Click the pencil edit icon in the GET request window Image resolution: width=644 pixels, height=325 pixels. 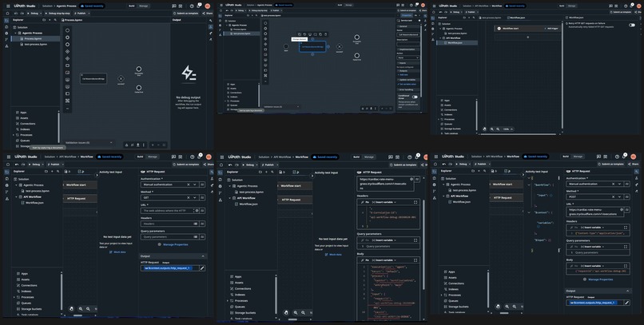[202, 268]
